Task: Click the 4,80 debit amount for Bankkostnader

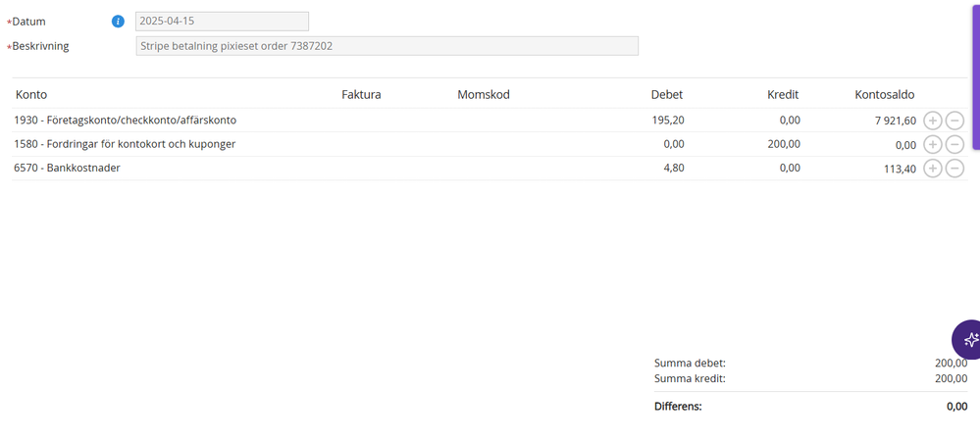Action: (674, 168)
